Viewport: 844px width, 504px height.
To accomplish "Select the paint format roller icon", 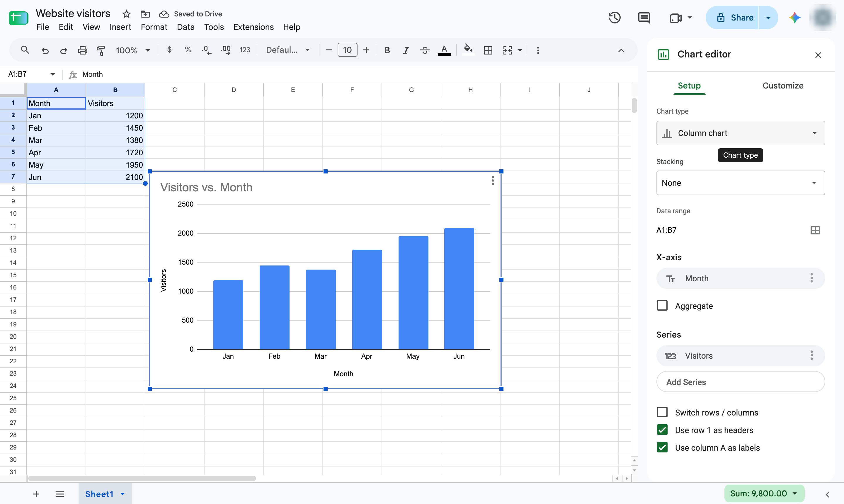I will pyautogui.click(x=101, y=50).
